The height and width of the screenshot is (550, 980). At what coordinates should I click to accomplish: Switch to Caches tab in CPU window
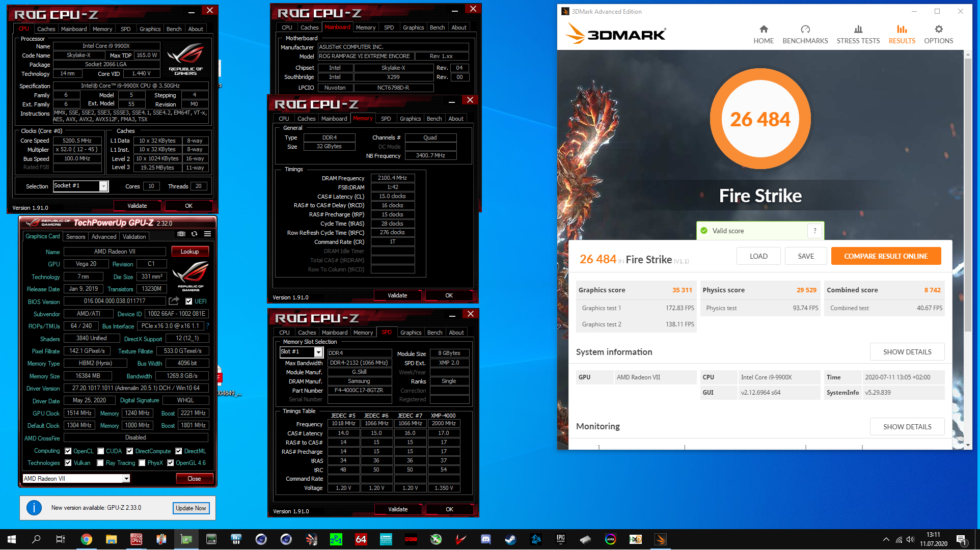click(46, 29)
